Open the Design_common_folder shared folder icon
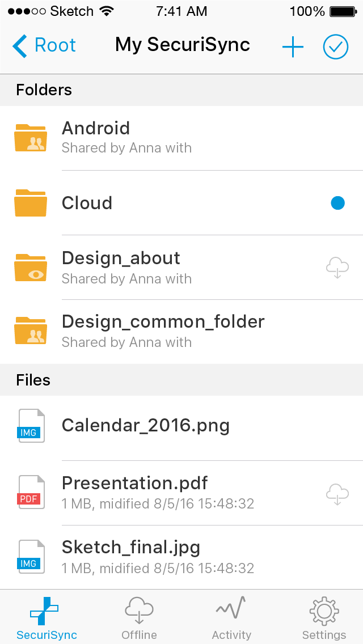The height and width of the screenshot is (644, 363). point(31,330)
